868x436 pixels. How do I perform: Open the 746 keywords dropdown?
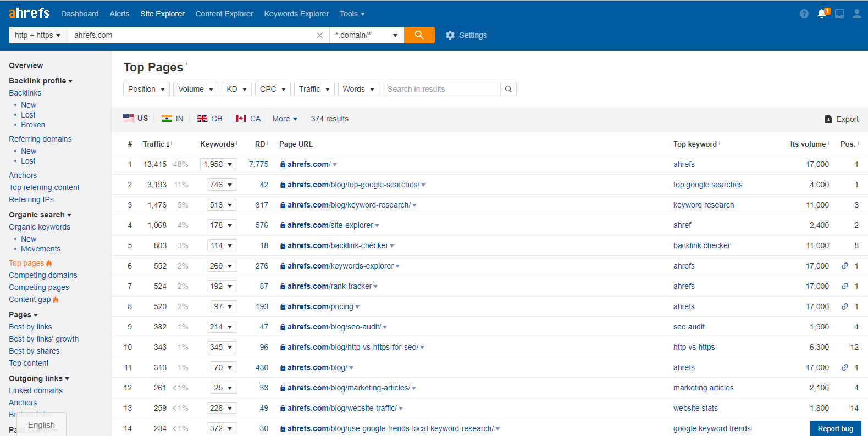point(222,185)
